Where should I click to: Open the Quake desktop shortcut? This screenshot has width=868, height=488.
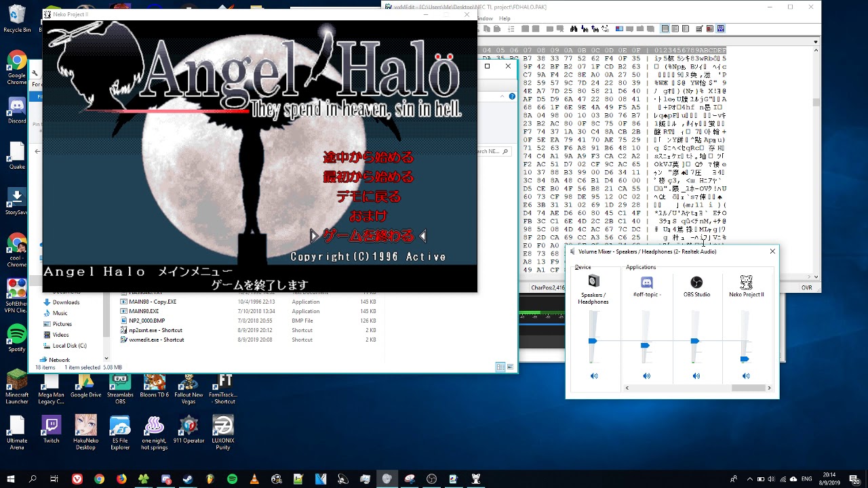17,156
